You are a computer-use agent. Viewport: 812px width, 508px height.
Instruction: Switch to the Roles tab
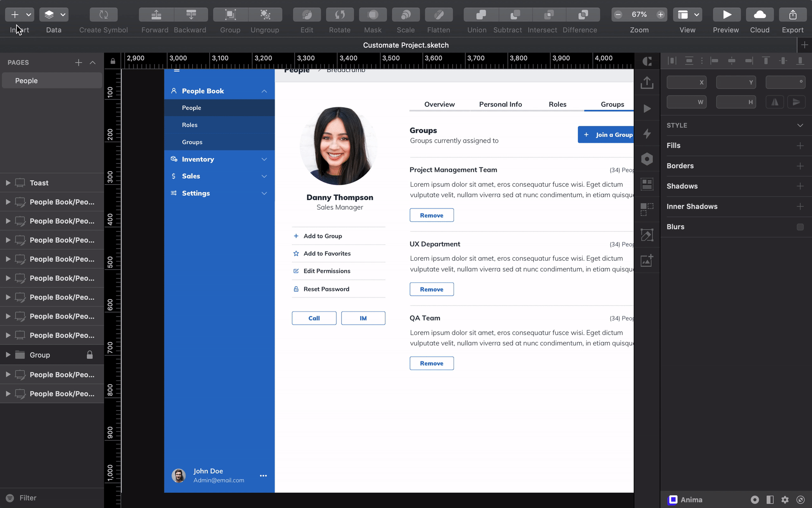tap(557, 104)
